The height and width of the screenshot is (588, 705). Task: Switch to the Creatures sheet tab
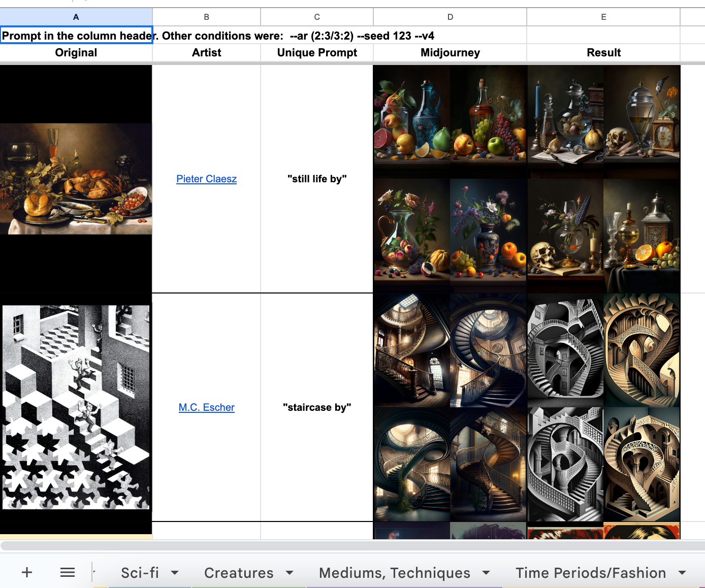tap(239, 573)
